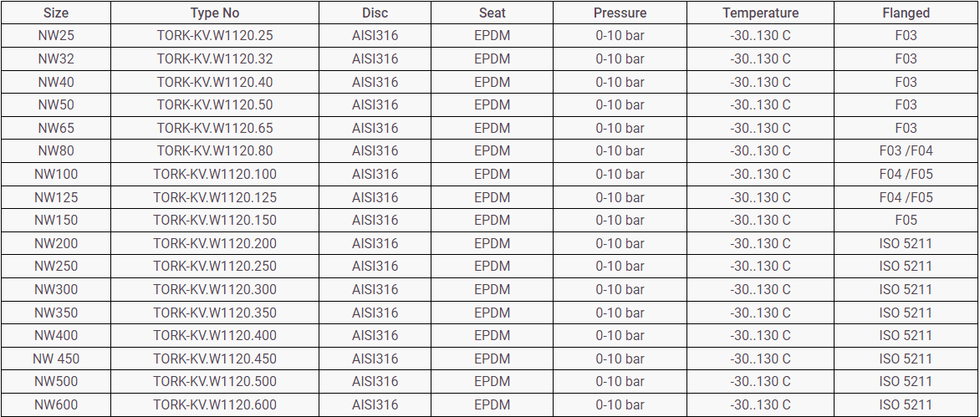Click the NW65 size cell

click(x=55, y=129)
